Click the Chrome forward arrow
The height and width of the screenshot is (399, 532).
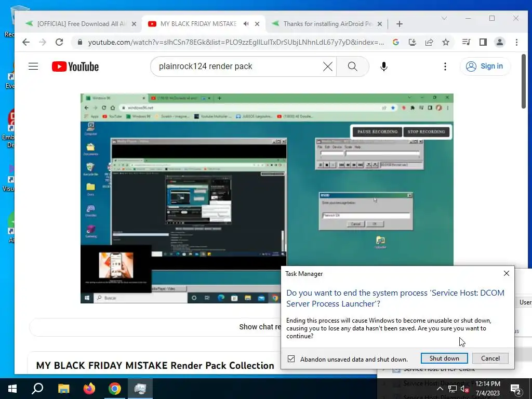coord(43,42)
